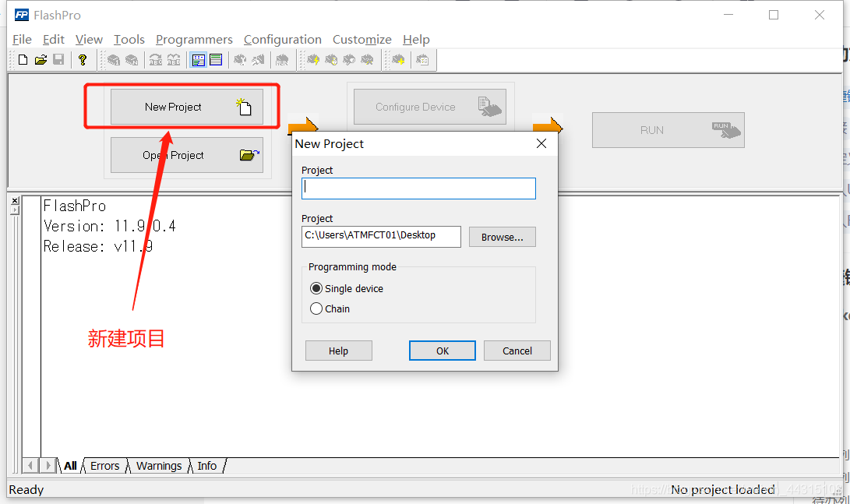Image resolution: width=850 pixels, height=504 pixels.
Task: Open the Programmers menu
Action: pos(194,40)
